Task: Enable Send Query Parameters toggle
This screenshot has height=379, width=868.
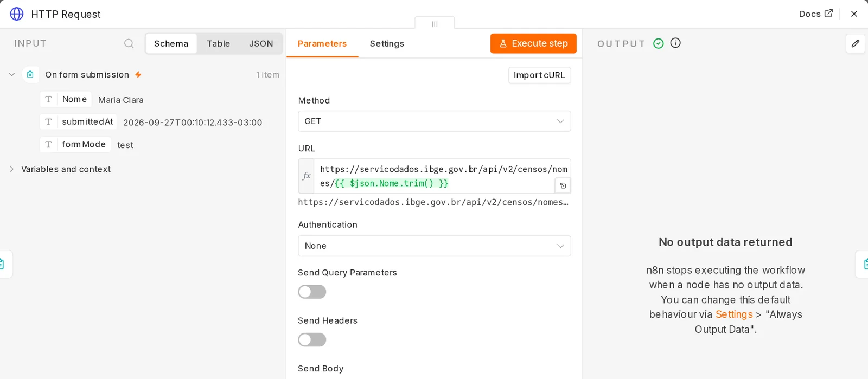Action: tap(312, 292)
